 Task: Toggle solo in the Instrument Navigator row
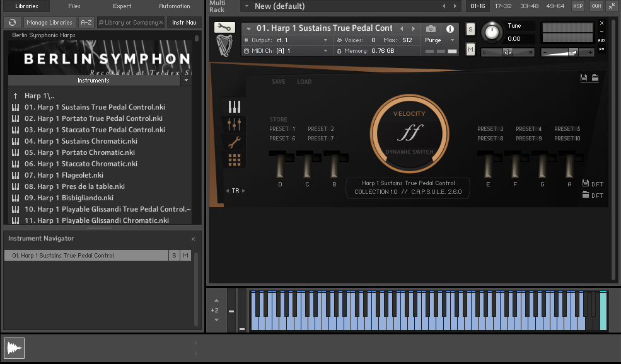174,256
